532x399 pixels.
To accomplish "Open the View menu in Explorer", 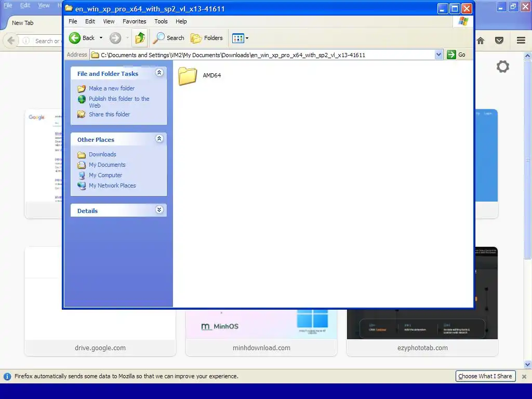I will (109, 21).
